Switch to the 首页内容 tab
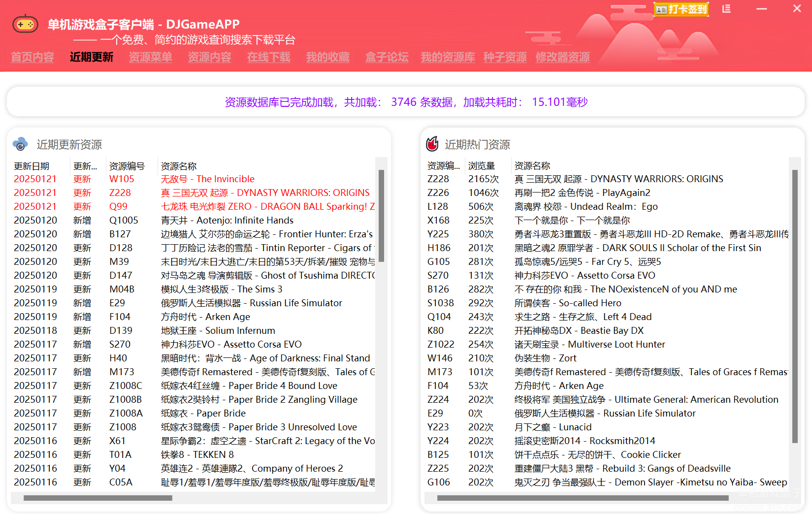Image resolution: width=812 pixels, height=514 pixels. pos(32,57)
